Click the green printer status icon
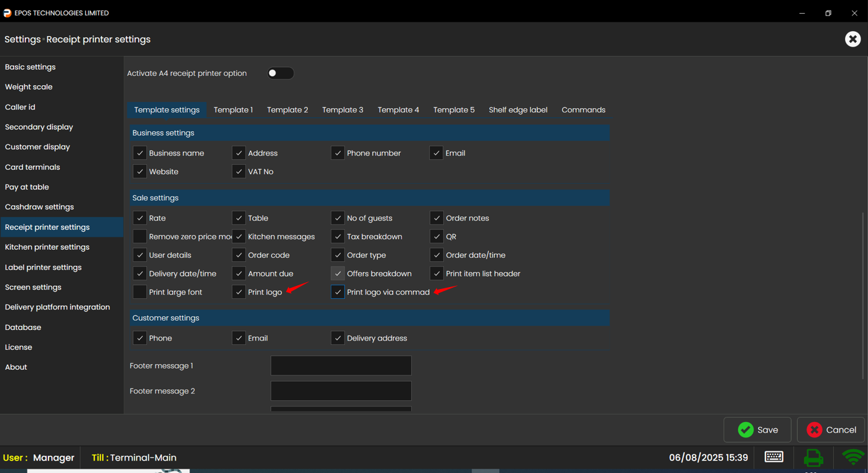 [813, 457]
